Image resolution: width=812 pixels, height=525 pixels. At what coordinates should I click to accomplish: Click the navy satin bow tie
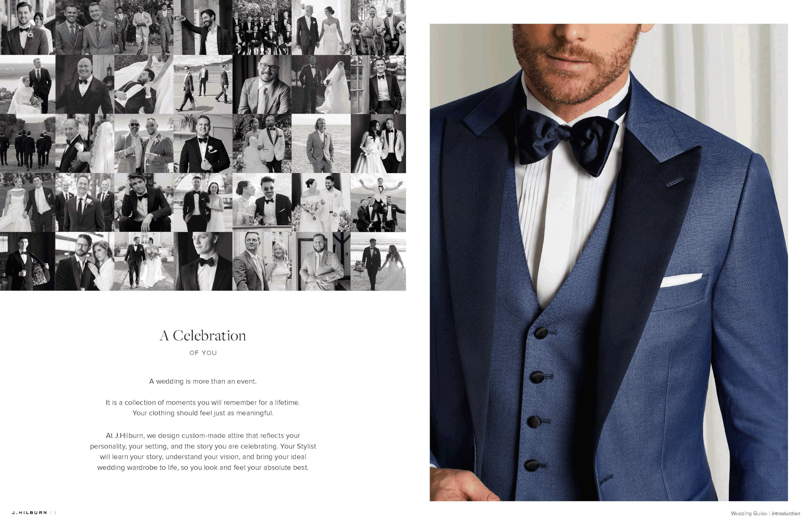(567, 143)
